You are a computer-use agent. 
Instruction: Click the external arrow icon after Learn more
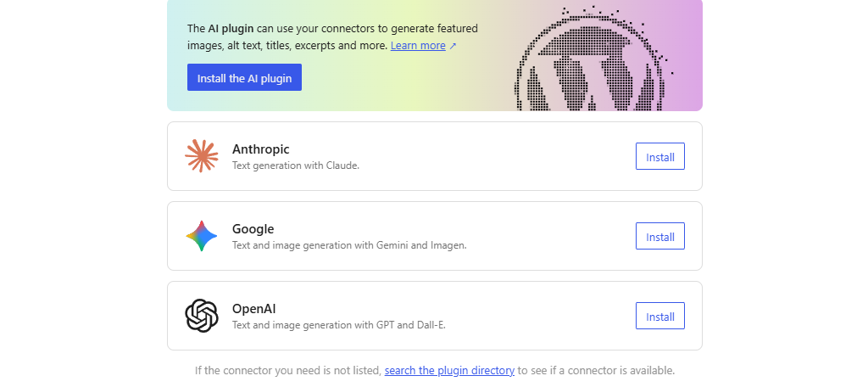coord(453,46)
